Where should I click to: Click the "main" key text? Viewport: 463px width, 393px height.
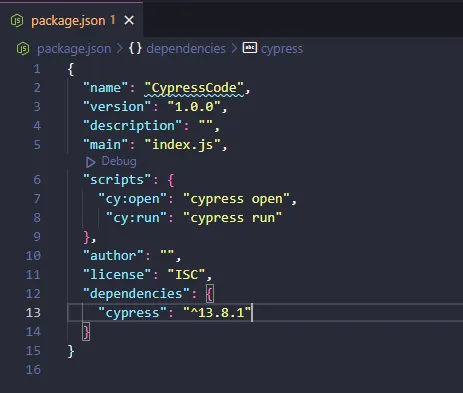click(105, 145)
